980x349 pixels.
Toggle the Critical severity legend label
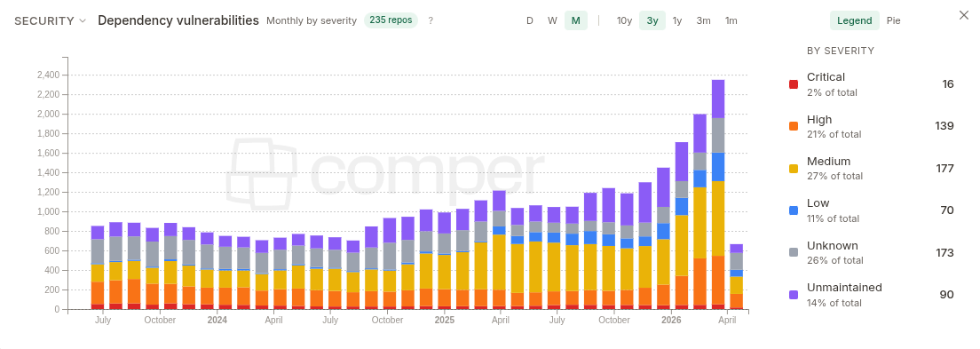[826, 77]
